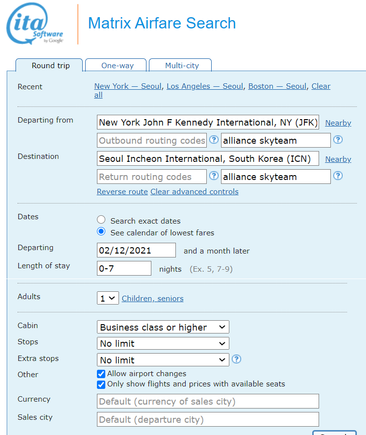Click the Reverse route link
The height and width of the screenshot is (435, 366).
[122, 192]
